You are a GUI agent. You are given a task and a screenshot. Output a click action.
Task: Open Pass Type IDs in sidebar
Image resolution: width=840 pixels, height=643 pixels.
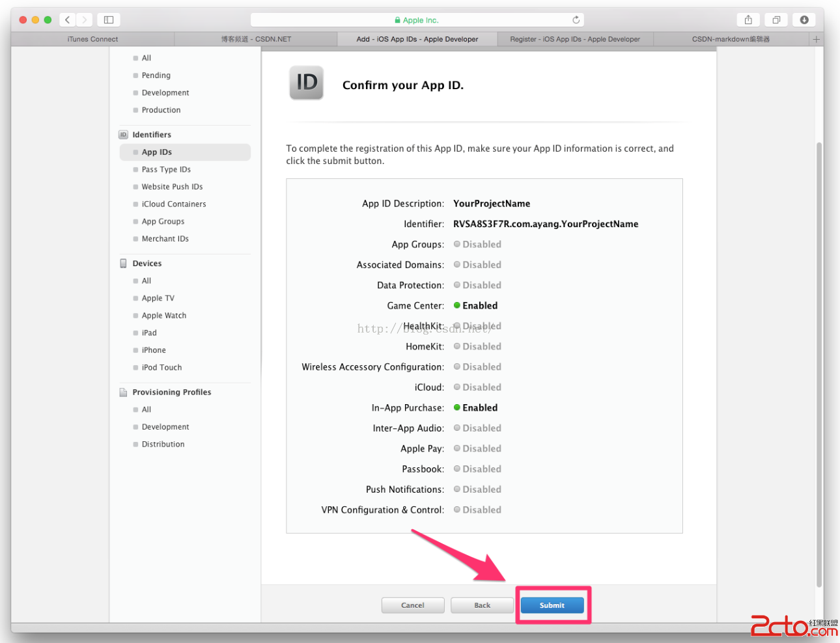pyautogui.click(x=166, y=170)
